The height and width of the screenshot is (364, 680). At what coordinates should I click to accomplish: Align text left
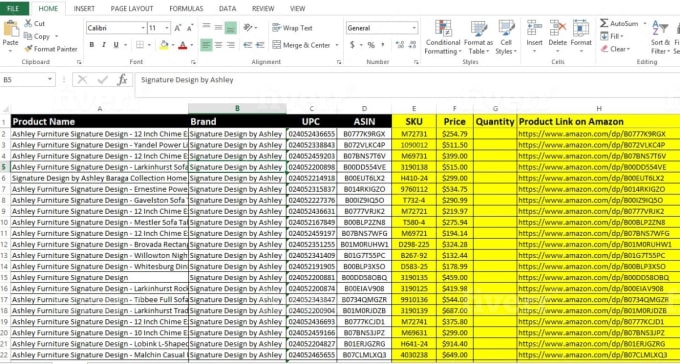(206, 45)
